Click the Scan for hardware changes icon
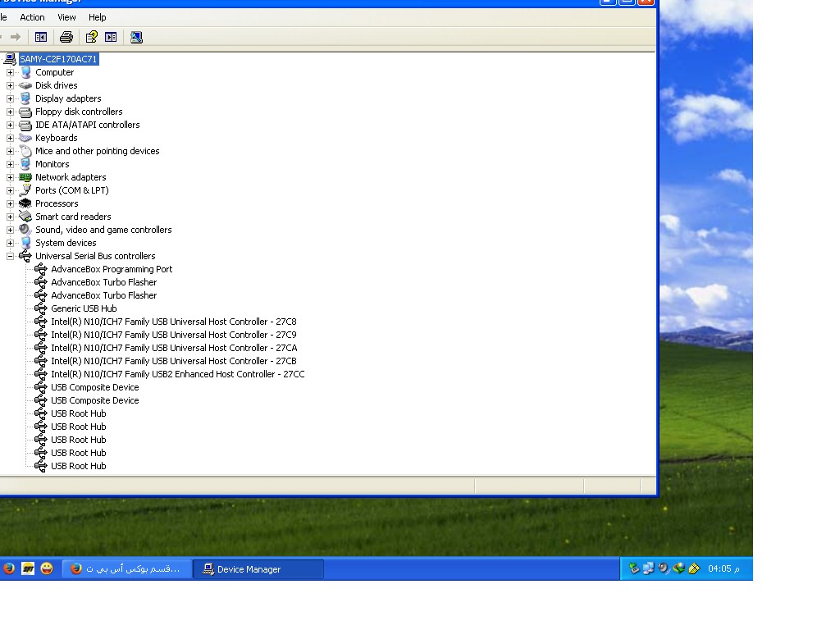840x630 pixels. pyautogui.click(x=137, y=37)
